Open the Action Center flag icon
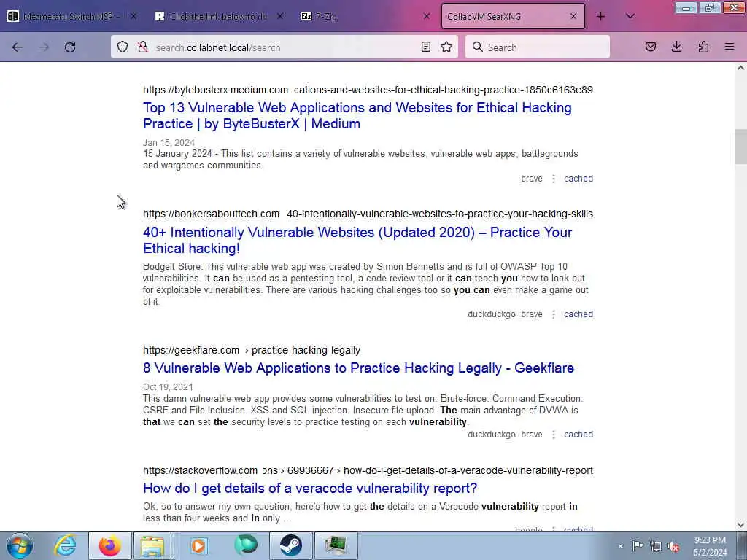The width and height of the screenshot is (747, 560). pos(638,546)
